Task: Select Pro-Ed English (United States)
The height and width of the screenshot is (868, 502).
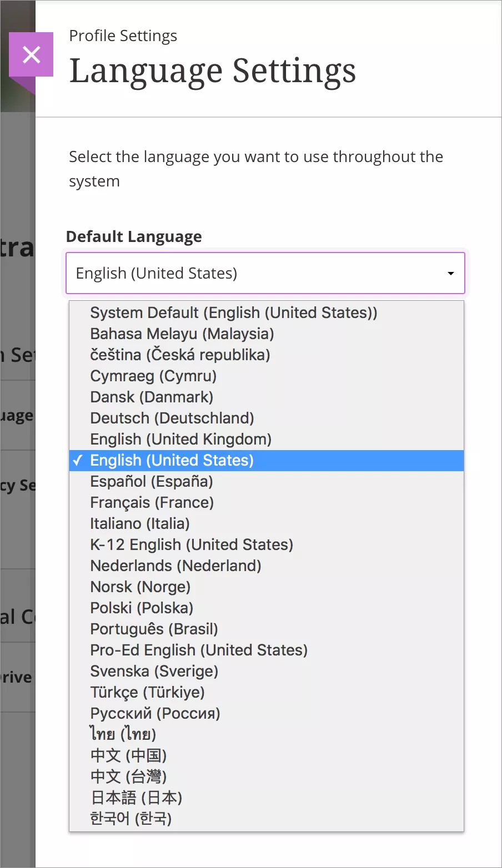Action: click(199, 650)
